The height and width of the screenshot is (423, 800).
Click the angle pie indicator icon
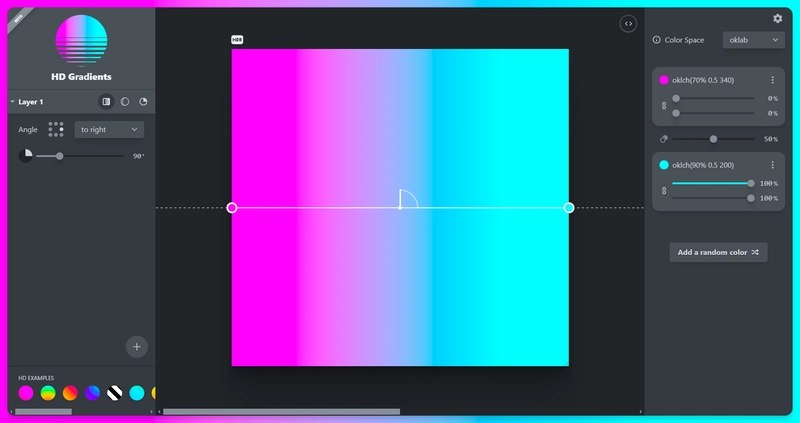tap(26, 156)
